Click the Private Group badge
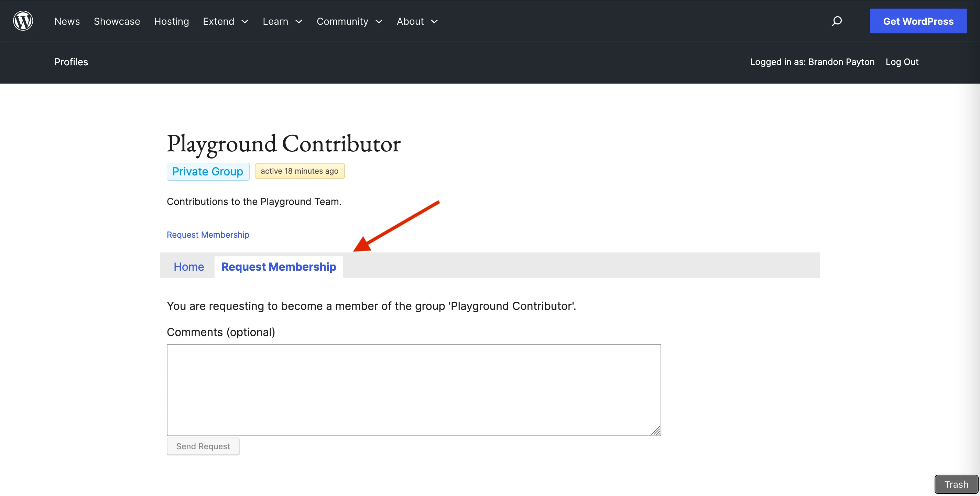 [208, 171]
